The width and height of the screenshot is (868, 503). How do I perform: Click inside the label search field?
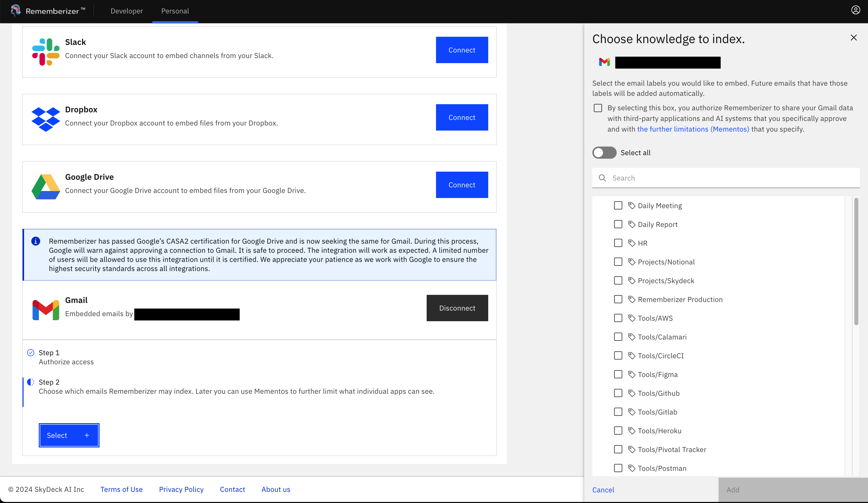689,177
